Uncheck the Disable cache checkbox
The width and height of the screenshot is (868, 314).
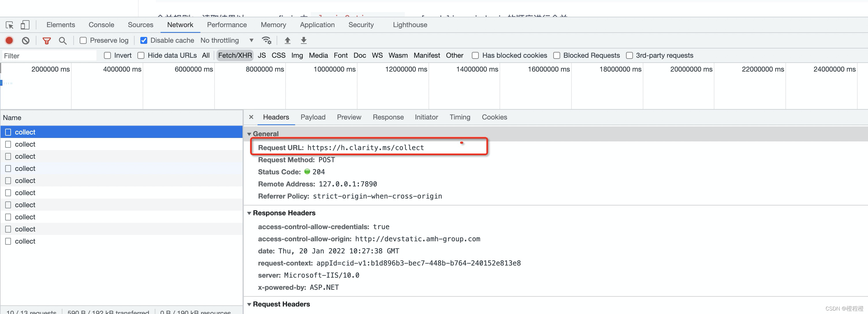pos(144,40)
